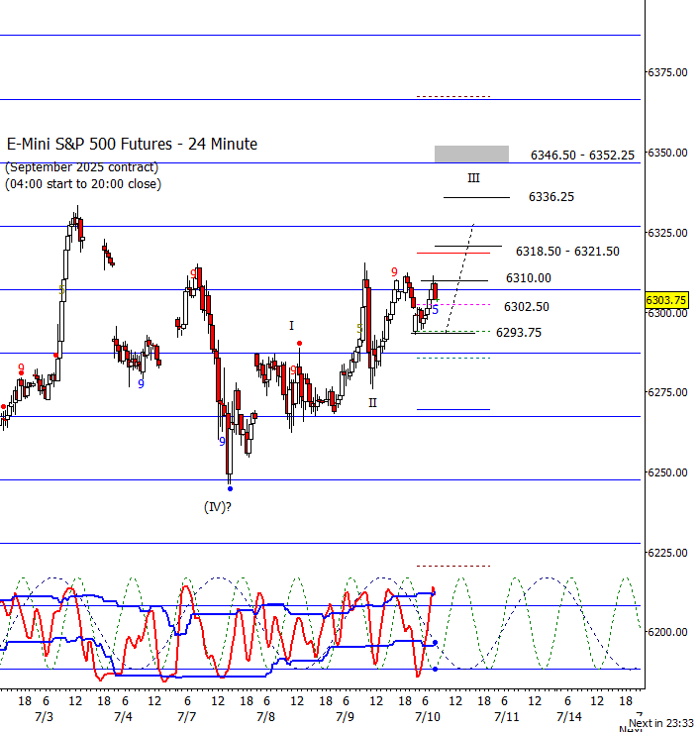Image resolution: width=700 pixels, height=732 pixels.
Task: Click the 7/8 date label
Action: coord(265,716)
